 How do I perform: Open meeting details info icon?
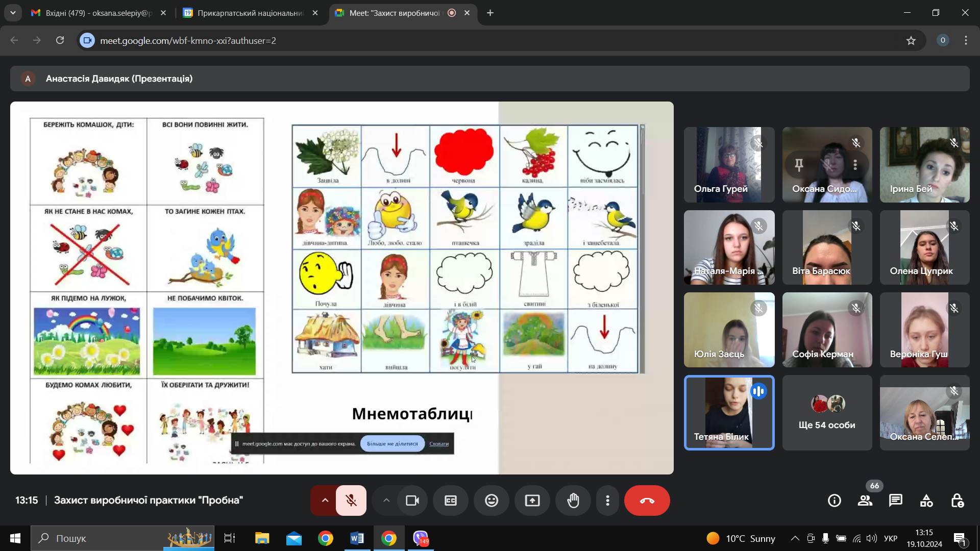835,500
